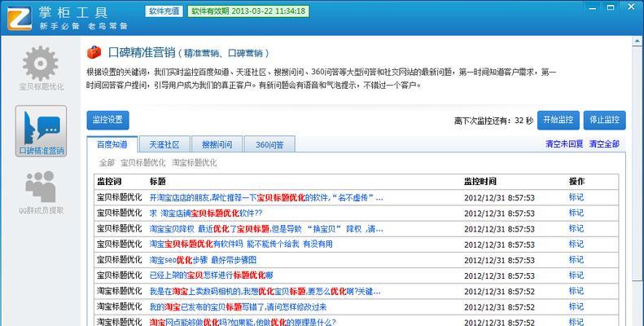644x326 pixels.
Task: Maximize the 掌柜工具 window
Action: (611, 8)
